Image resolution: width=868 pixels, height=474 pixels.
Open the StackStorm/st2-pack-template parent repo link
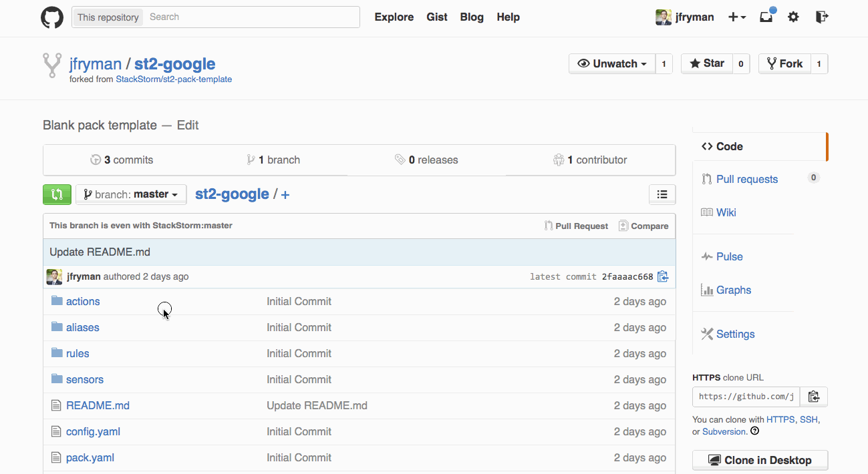pos(174,79)
